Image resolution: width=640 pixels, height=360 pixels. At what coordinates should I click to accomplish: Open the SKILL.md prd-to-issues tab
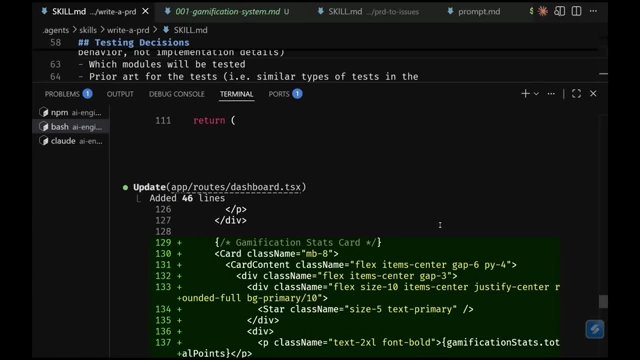[x=369, y=11]
